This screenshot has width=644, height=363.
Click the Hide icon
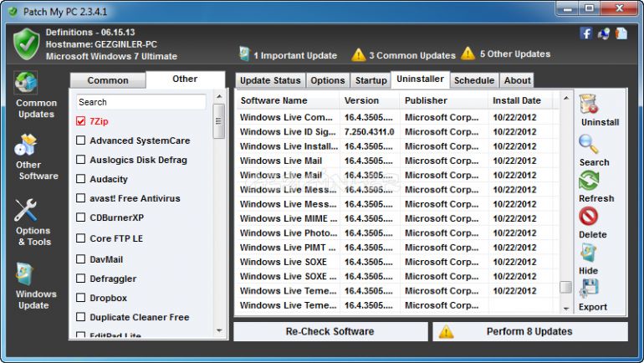pyautogui.click(x=589, y=253)
